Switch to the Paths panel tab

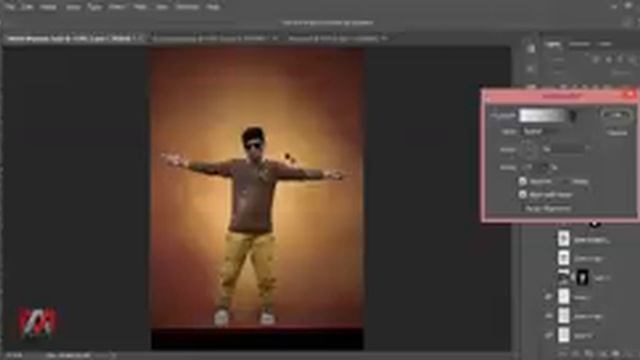pos(605,44)
